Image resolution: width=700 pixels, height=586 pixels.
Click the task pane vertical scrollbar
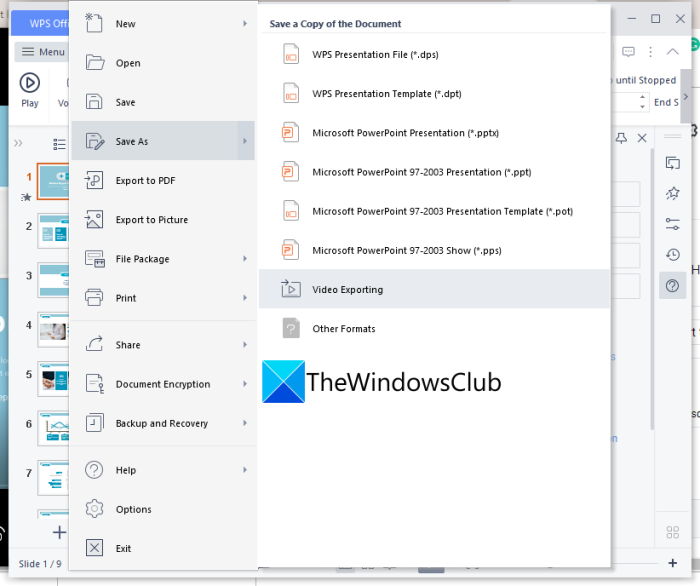[652, 290]
